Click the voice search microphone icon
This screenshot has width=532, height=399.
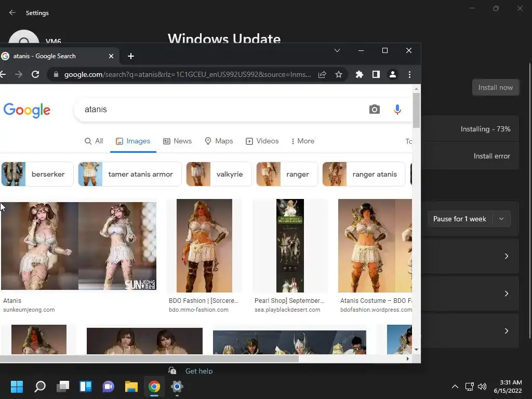click(x=397, y=109)
